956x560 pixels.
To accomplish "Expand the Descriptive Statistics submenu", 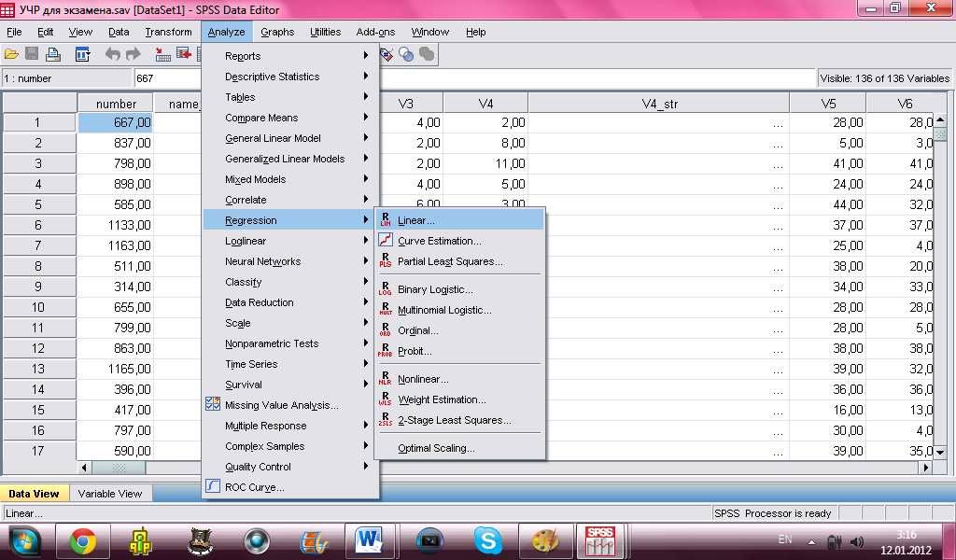I will pyautogui.click(x=290, y=77).
